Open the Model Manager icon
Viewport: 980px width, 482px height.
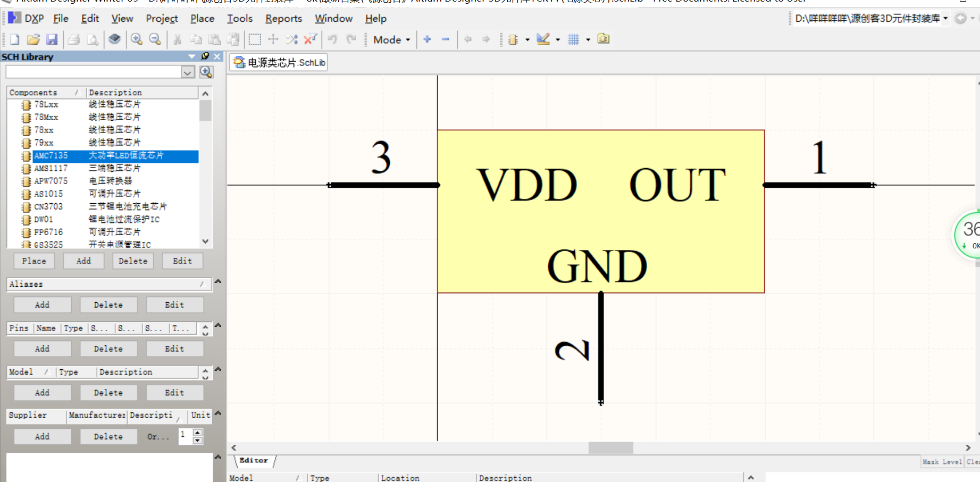point(603,39)
